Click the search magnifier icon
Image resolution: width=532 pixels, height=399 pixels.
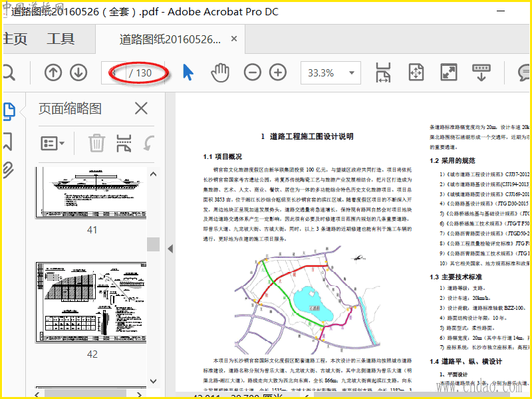(x=9, y=73)
